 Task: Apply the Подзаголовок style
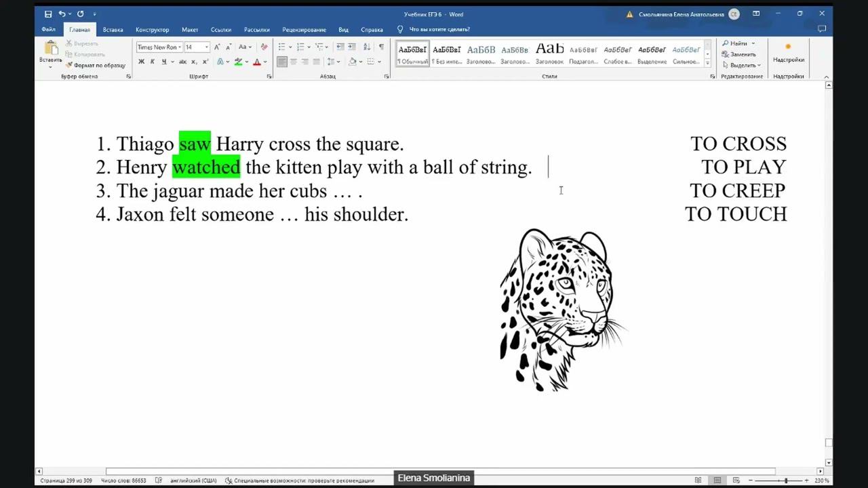583,54
